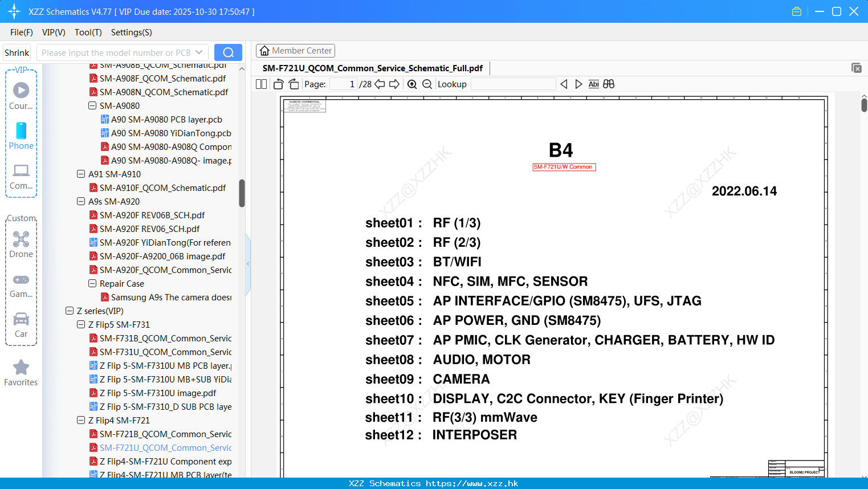The height and width of the screenshot is (489, 868).
Task: Open VIP(V) menu
Action: pos(54,32)
